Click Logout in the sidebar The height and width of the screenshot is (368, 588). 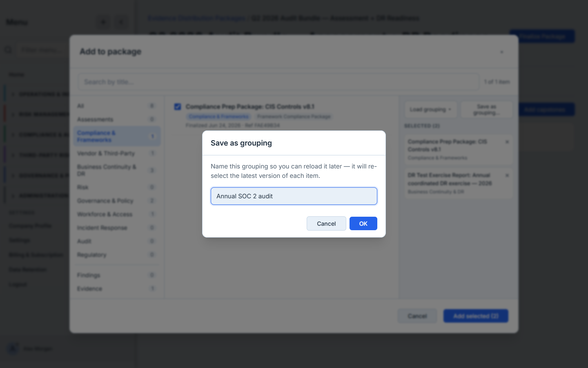tap(18, 285)
